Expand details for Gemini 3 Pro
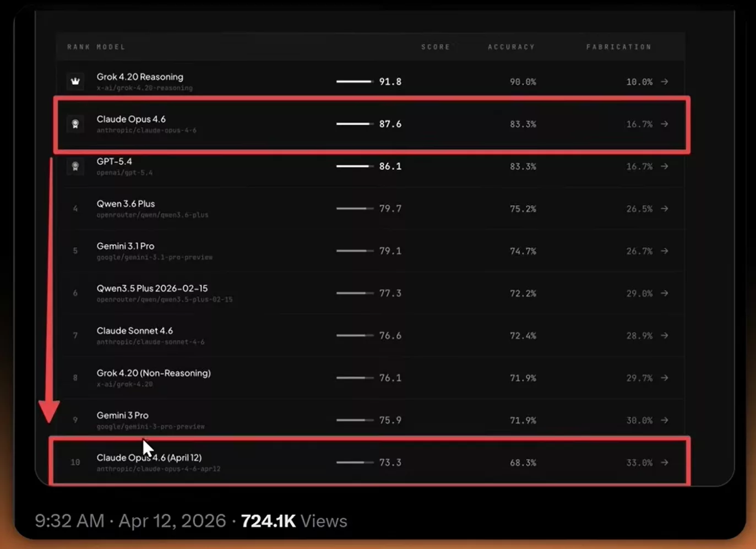The width and height of the screenshot is (756, 549). coord(665,420)
